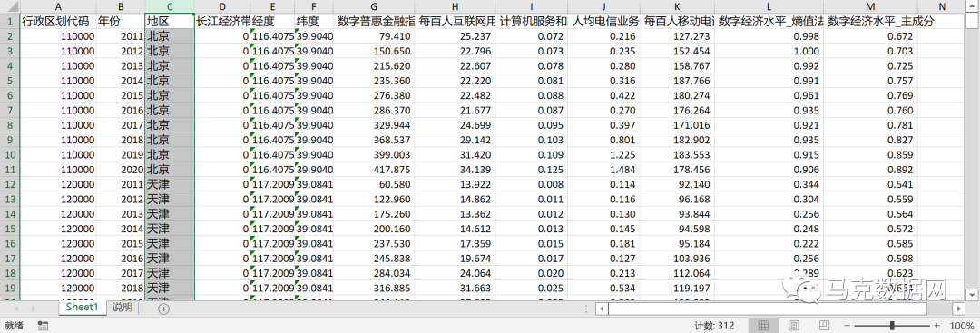
Task: Click the previous sheet navigation arrow
Action: click(16, 309)
